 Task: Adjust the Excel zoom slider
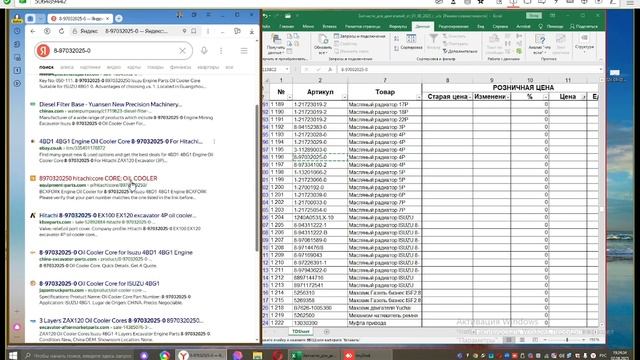click(567, 340)
